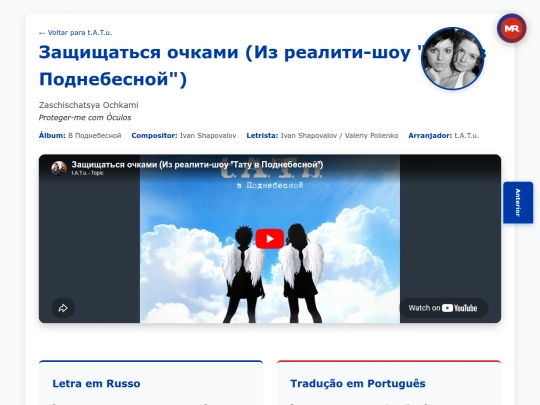Click transliteration Zaschischatsya Ochkami
Image resolution: width=540 pixels, height=405 pixels.
pyautogui.click(x=89, y=105)
